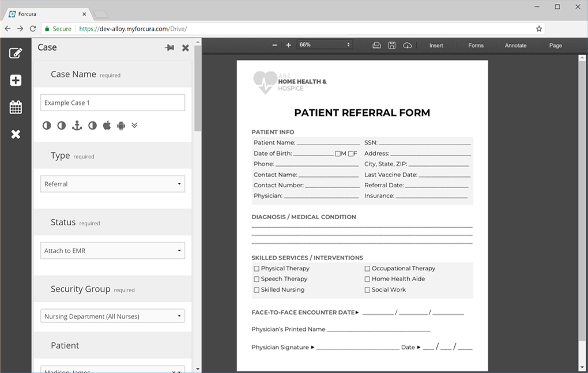This screenshot has height=373, width=588.
Task: Click the Case panel scrollbar thumb
Action: pos(198,88)
